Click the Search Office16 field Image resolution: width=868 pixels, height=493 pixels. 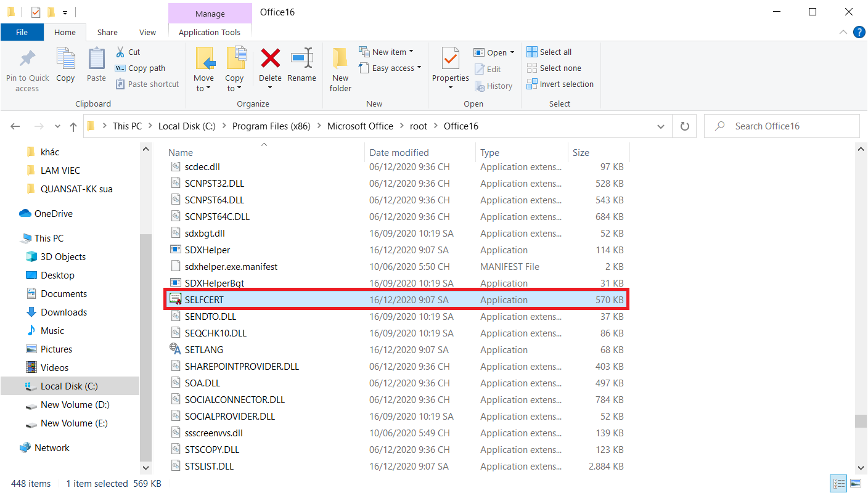pos(782,126)
